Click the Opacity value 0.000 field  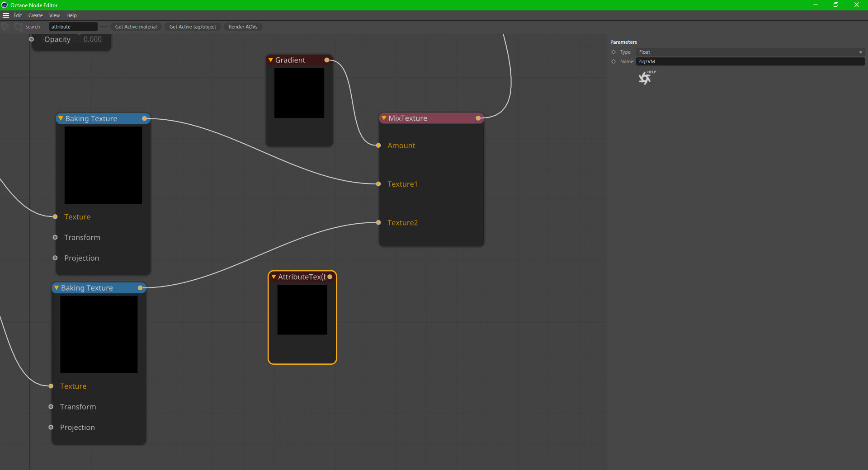[93, 39]
